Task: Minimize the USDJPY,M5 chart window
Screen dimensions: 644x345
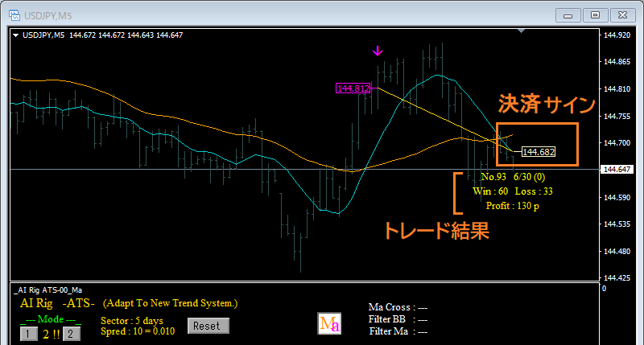Action: tap(568, 15)
